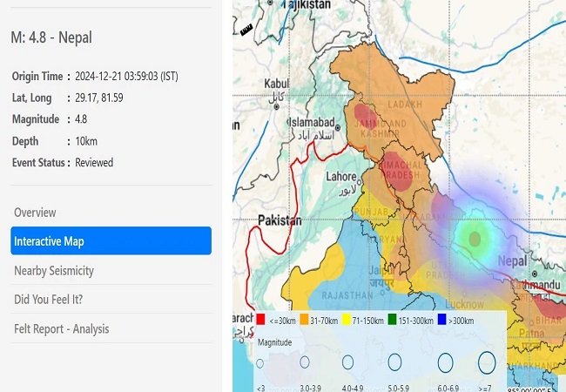Click the Kathmandu city dot marker
Screen dimensions: 566x392
[x=535, y=274]
